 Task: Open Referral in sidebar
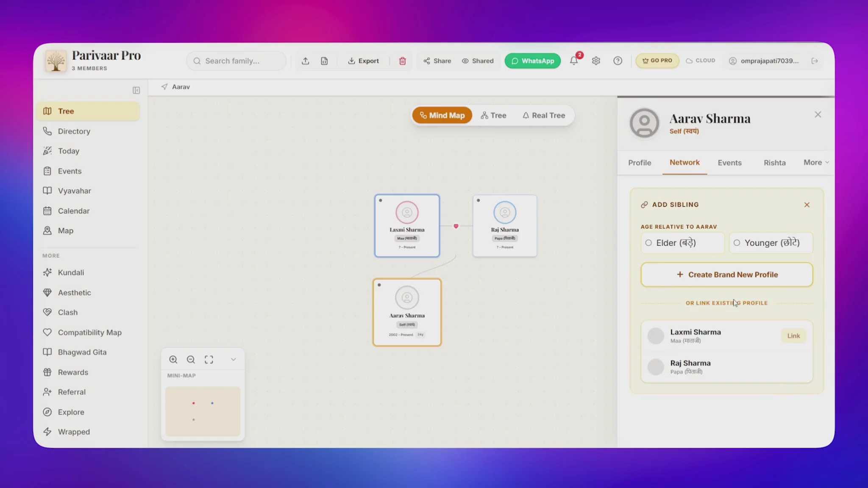coord(88,392)
